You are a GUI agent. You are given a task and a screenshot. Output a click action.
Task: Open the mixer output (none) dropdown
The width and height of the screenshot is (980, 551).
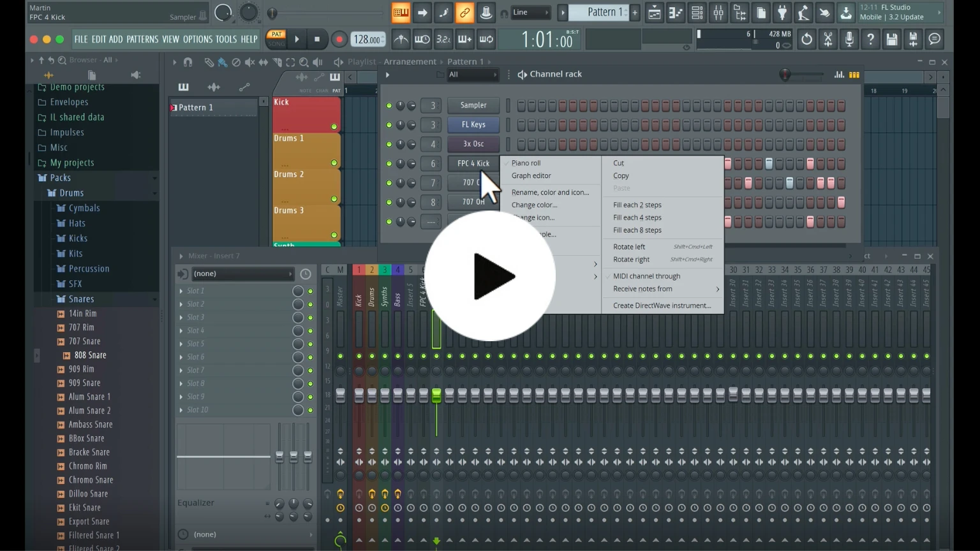(253, 534)
